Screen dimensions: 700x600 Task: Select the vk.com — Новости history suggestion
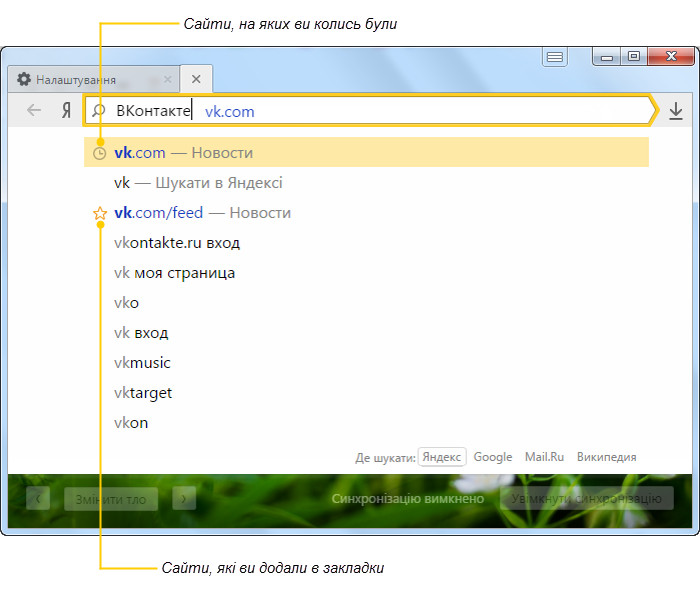point(366,152)
